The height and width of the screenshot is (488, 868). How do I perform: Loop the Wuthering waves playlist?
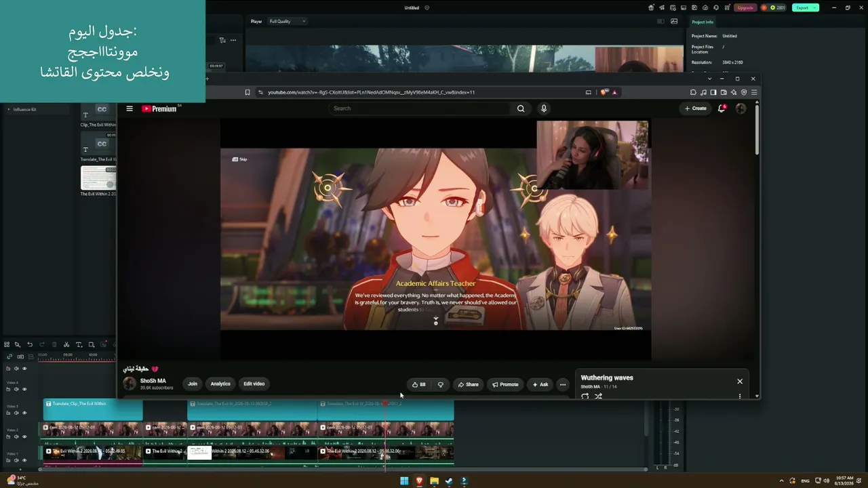(x=585, y=396)
